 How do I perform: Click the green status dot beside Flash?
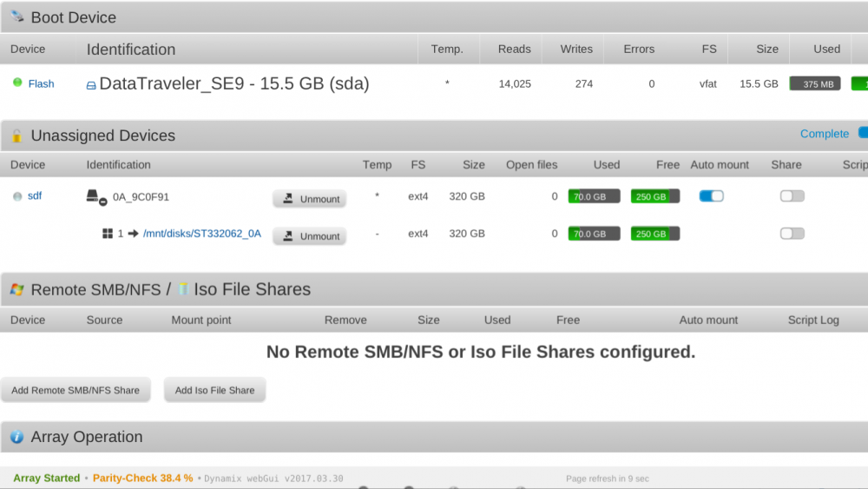pyautogui.click(x=17, y=83)
